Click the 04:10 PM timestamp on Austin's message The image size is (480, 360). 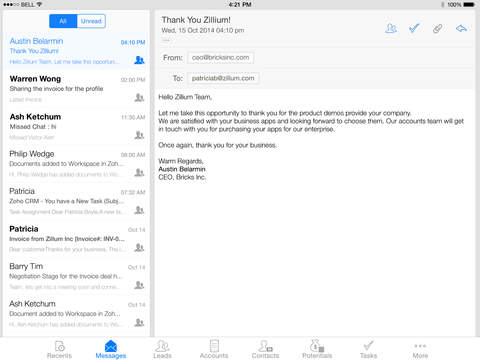[x=133, y=42]
